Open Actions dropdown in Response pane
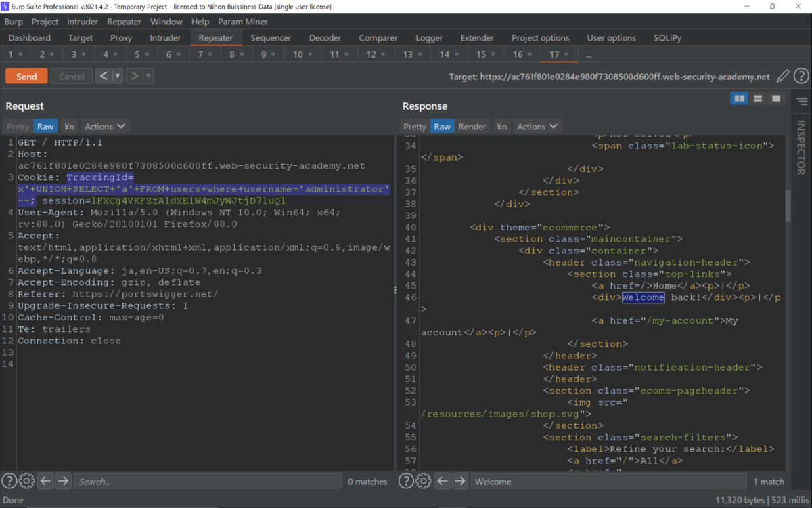 click(537, 127)
